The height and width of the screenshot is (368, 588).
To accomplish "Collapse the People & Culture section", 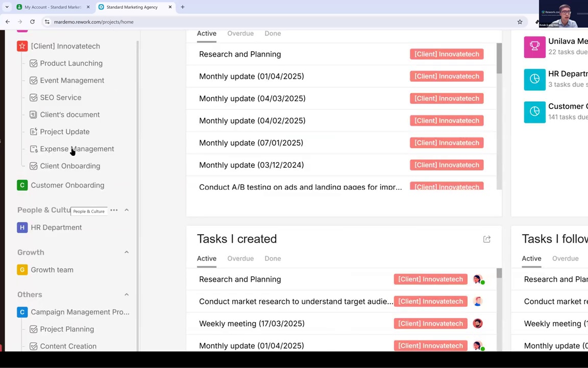I will coord(127,210).
